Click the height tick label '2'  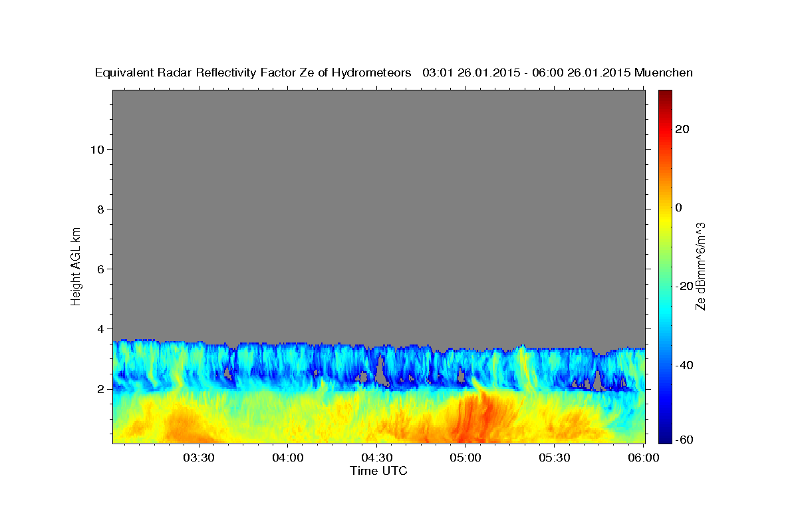100,388
